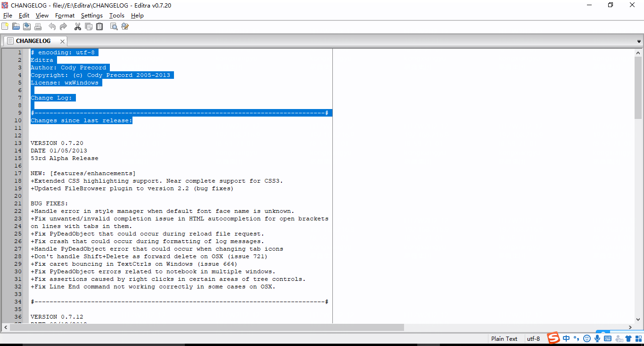Click the utf-8 encoding status field

533,338
